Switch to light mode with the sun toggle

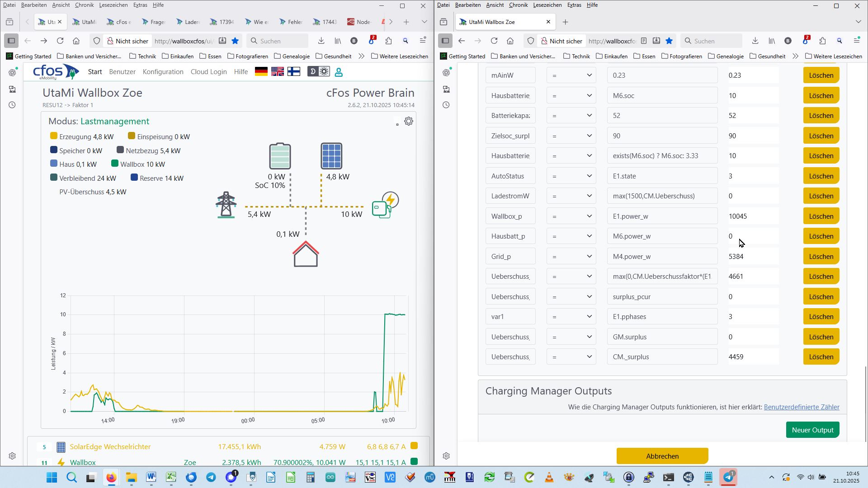pyautogui.click(x=324, y=71)
